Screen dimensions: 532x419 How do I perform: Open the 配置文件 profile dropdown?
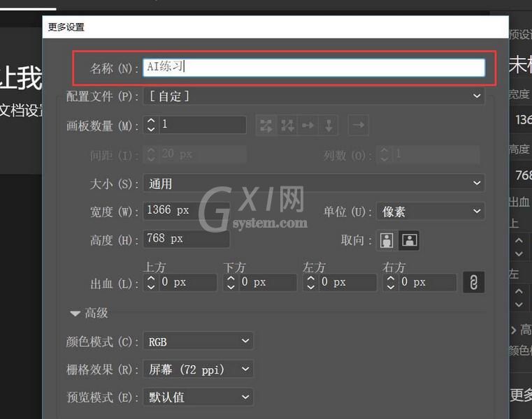click(x=314, y=96)
